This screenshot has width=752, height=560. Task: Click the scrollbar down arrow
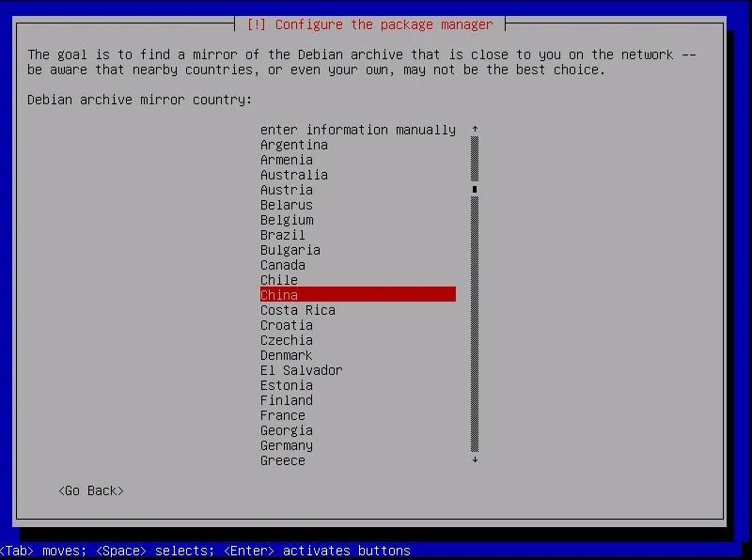coord(475,459)
